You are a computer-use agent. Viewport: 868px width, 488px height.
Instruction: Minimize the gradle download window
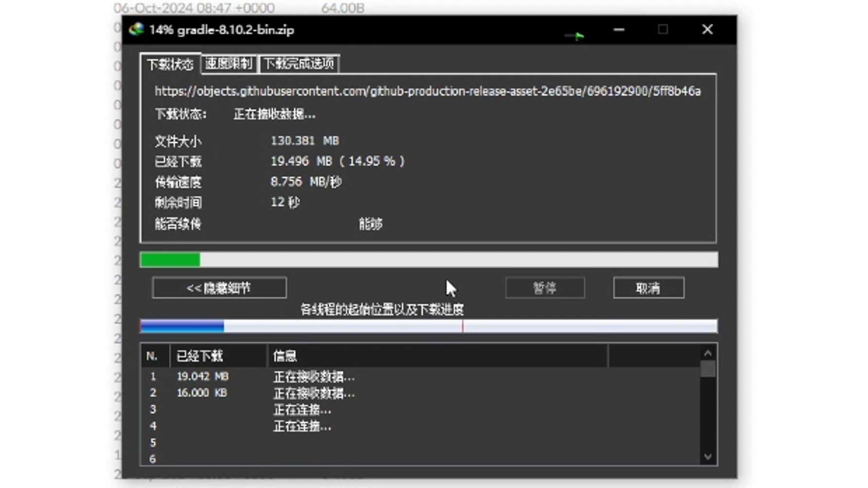pos(619,30)
